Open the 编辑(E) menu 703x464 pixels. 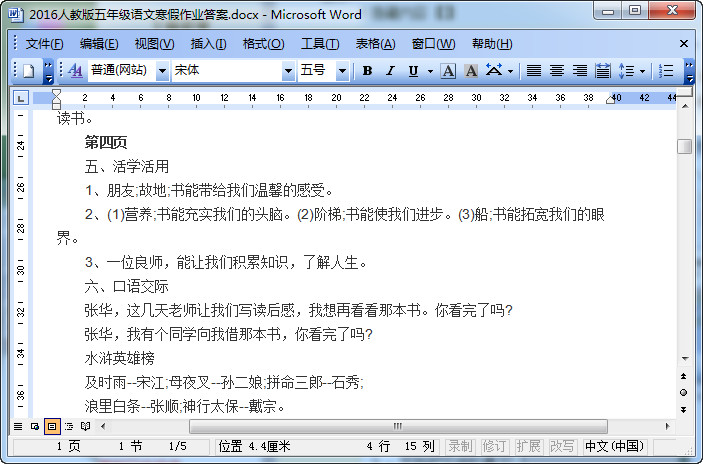(x=99, y=44)
